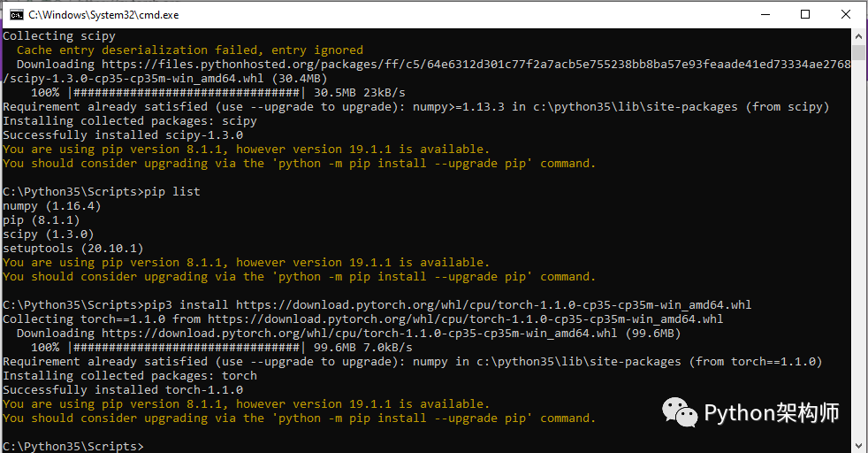Click the 30.5MB 23kB/s progress bar line

(x=218, y=93)
